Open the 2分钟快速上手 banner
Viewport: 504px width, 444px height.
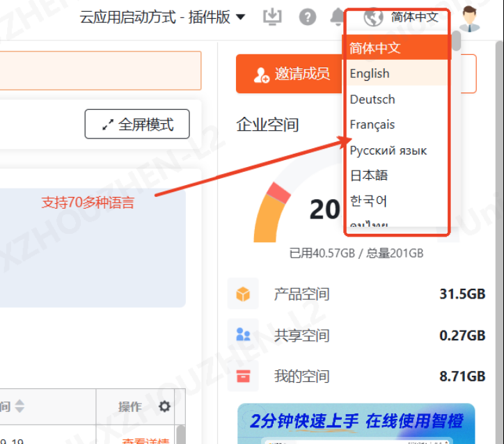356,422
